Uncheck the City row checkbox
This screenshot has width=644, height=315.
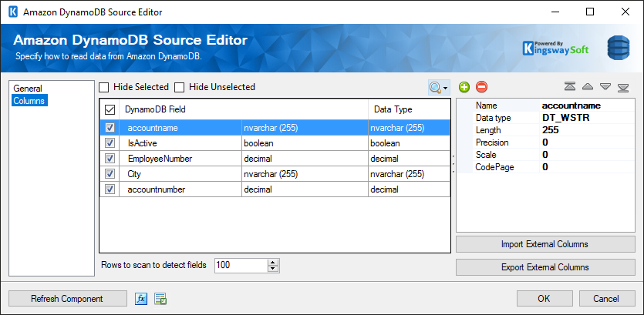110,174
